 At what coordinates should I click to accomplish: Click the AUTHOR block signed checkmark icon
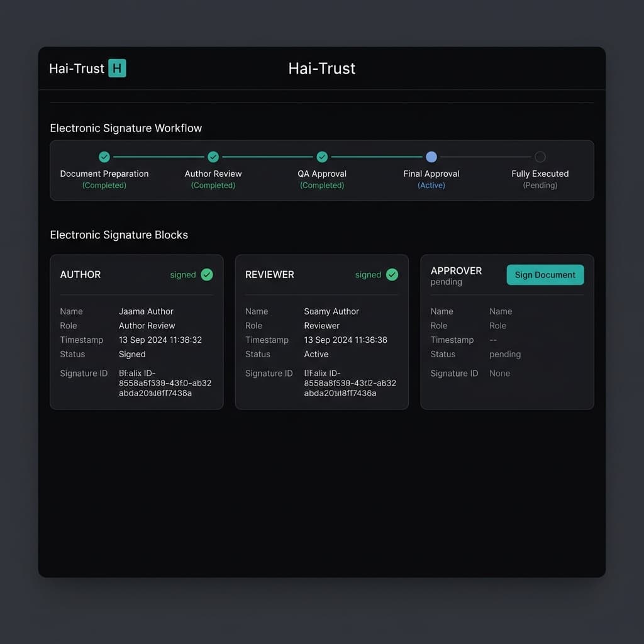point(207,275)
